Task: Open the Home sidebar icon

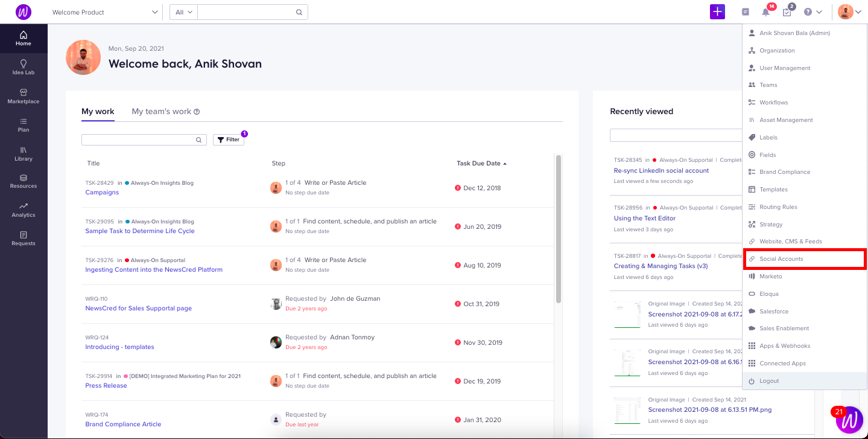Action: pyautogui.click(x=24, y=39)
